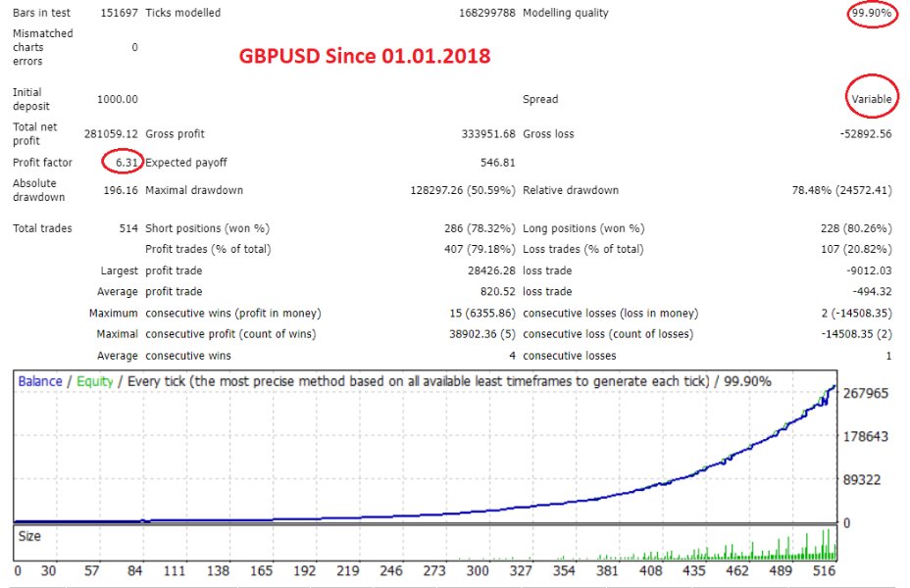Click the Short positions (won %) label

click(207, 228)
